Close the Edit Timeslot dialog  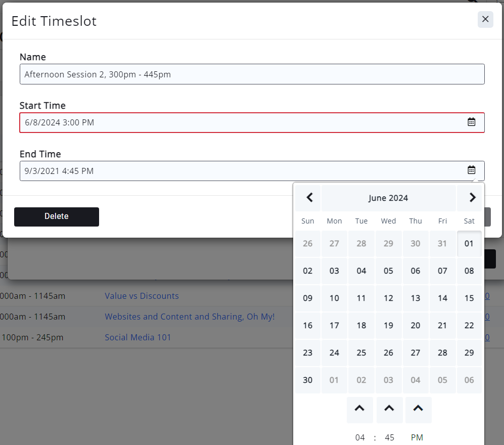click(x=485, y=19)
